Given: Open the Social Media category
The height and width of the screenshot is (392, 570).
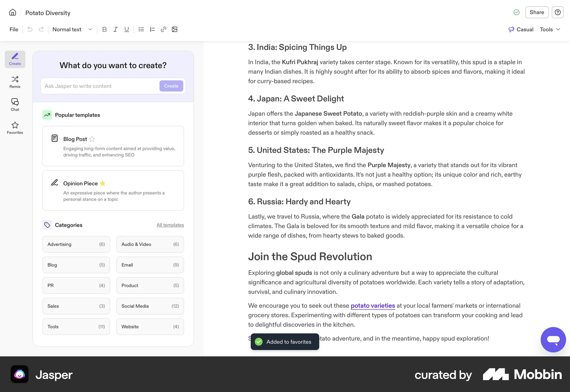Looking at the screenshot, I should coord(150,306).
